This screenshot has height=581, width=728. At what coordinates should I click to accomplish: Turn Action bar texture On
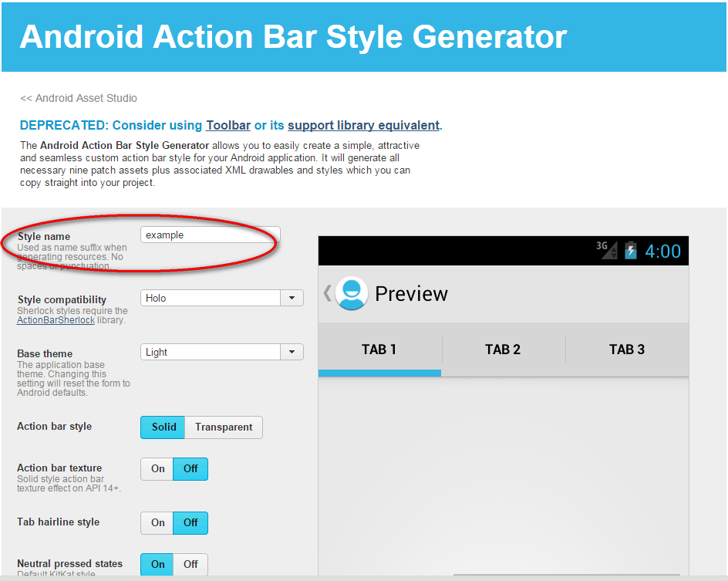tap(157, 469)
